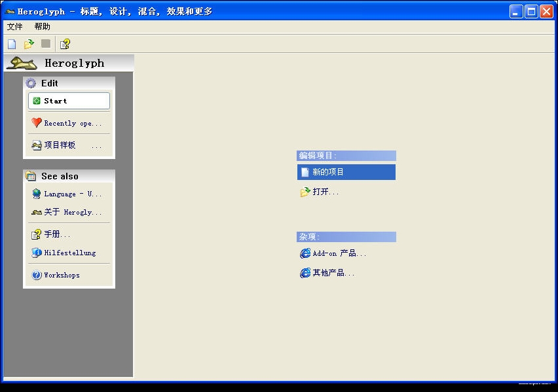The image size is (558, 392).
Task: Click the sphinx icon beside 关于
Action: 36,213
